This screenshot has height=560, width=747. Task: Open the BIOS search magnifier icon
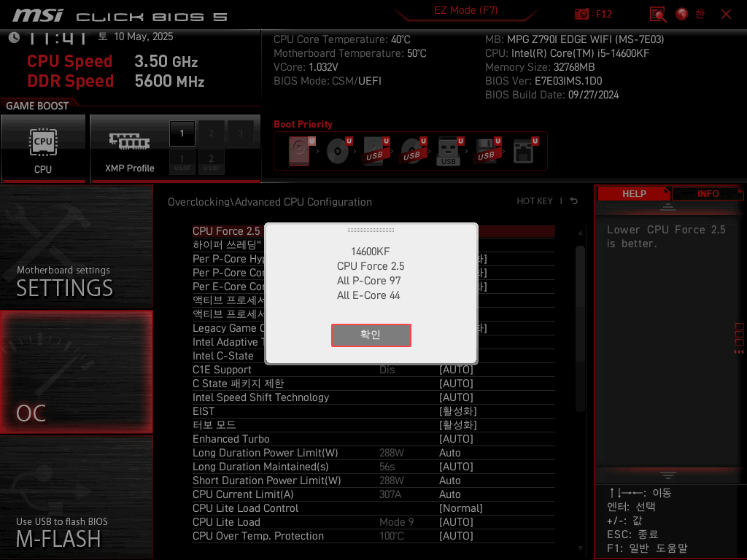(658, 15)
